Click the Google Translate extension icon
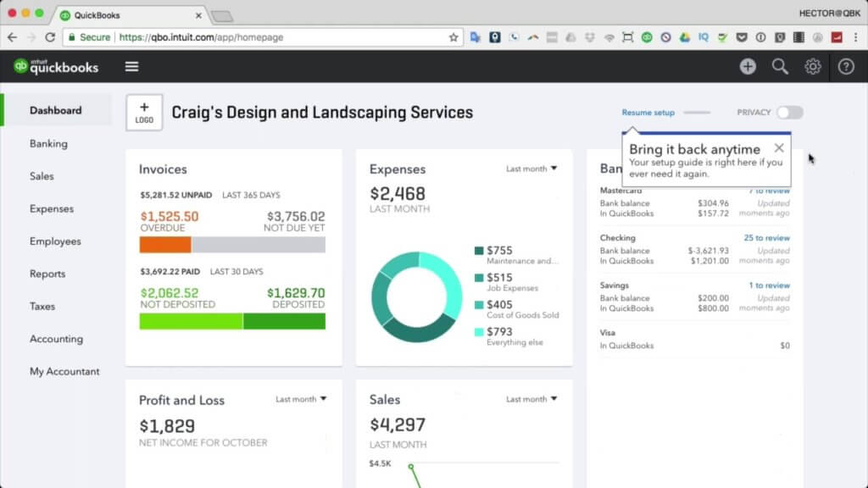This screenshot has height=488, width=868. [476, 37]
